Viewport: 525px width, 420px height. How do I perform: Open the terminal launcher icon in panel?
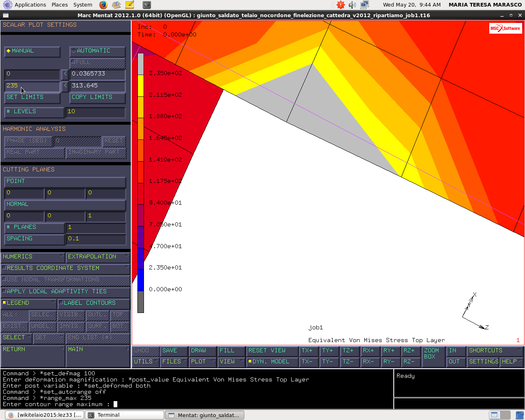pos(146,5)
